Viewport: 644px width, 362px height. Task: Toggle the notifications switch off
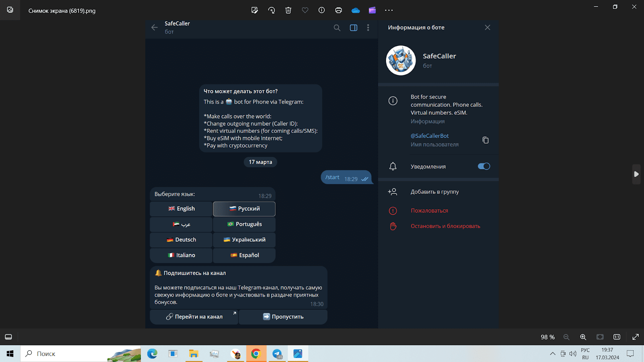[484, 167]
